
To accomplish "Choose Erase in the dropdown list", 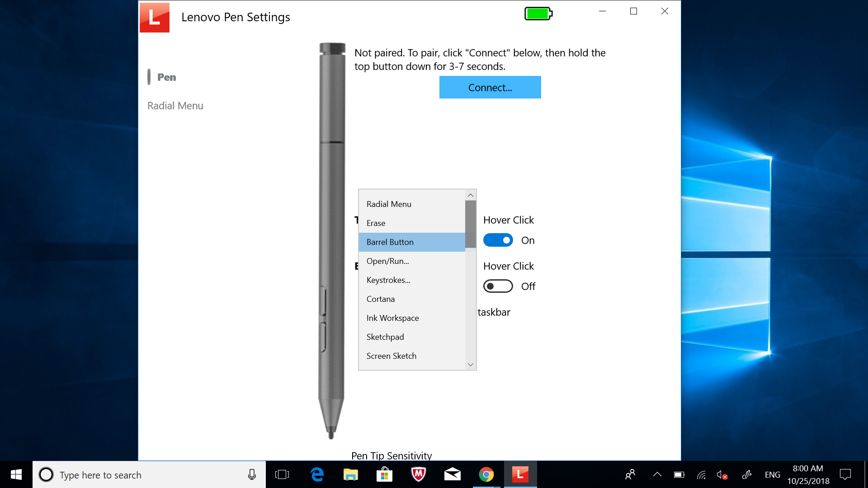I will [x=412, y=223].
